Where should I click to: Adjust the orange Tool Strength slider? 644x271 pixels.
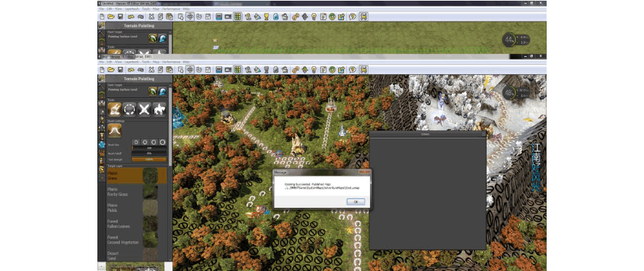(x=149, y=159)
